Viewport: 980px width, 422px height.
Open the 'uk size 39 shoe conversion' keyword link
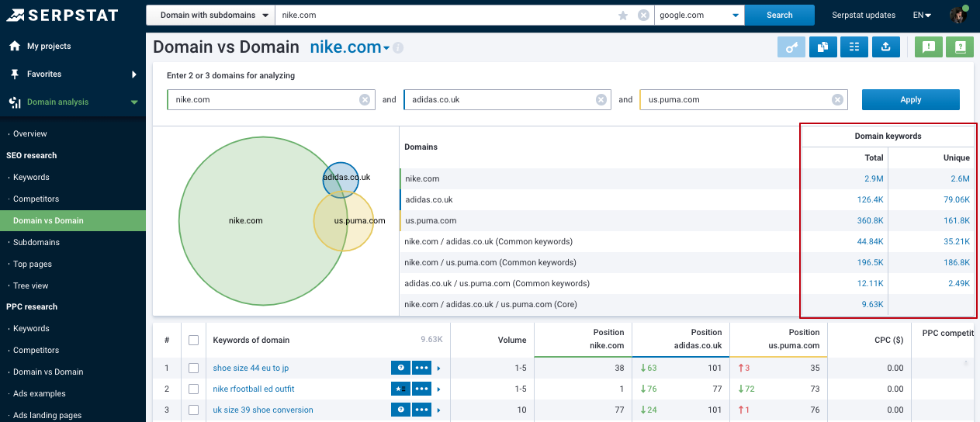pyautogui.click(x=263, y=410)
